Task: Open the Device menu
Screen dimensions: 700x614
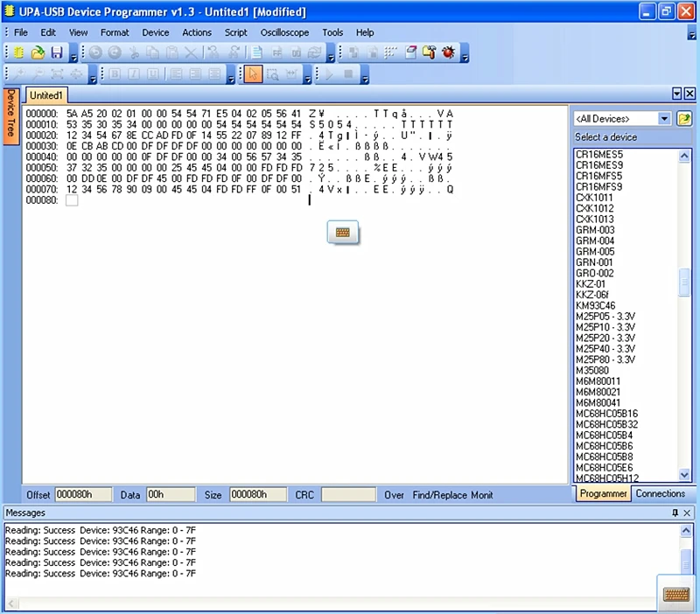Action: pyautogui.click(x=156, y=32)
